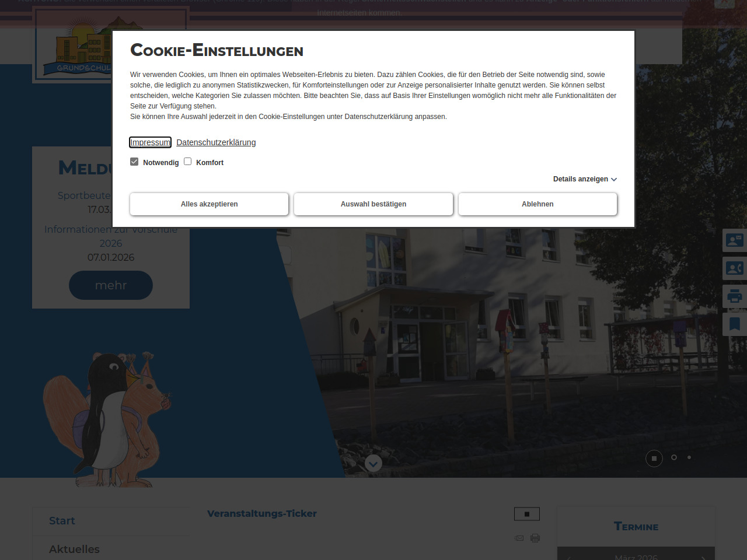The image size is (747, 560).
Task: Toggle the Notwendig checkbox
Action: pos(134,162)
